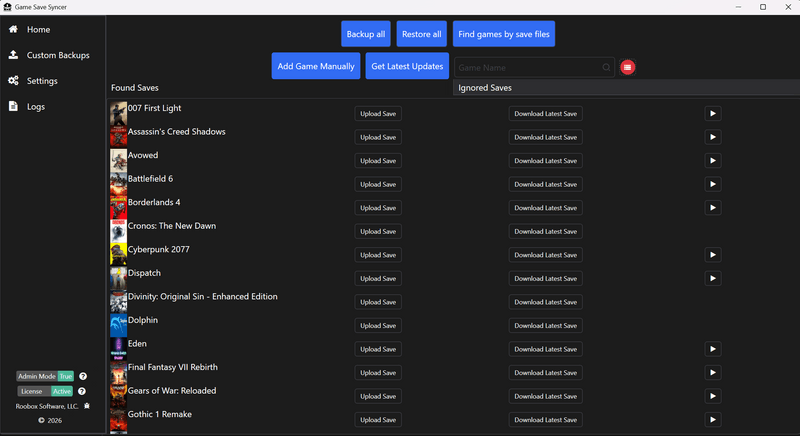Launch Assassin's Creed Shadows with play icon
The image size is (800, 436).
click(x=713, y=137)
